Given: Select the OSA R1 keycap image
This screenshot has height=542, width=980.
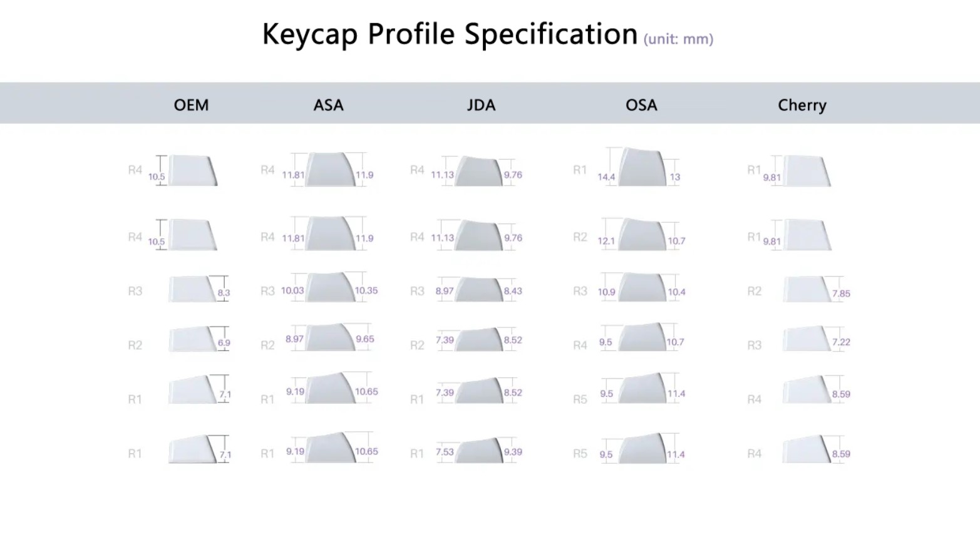Looking at the screenshot, I should (x=641, y=167).
